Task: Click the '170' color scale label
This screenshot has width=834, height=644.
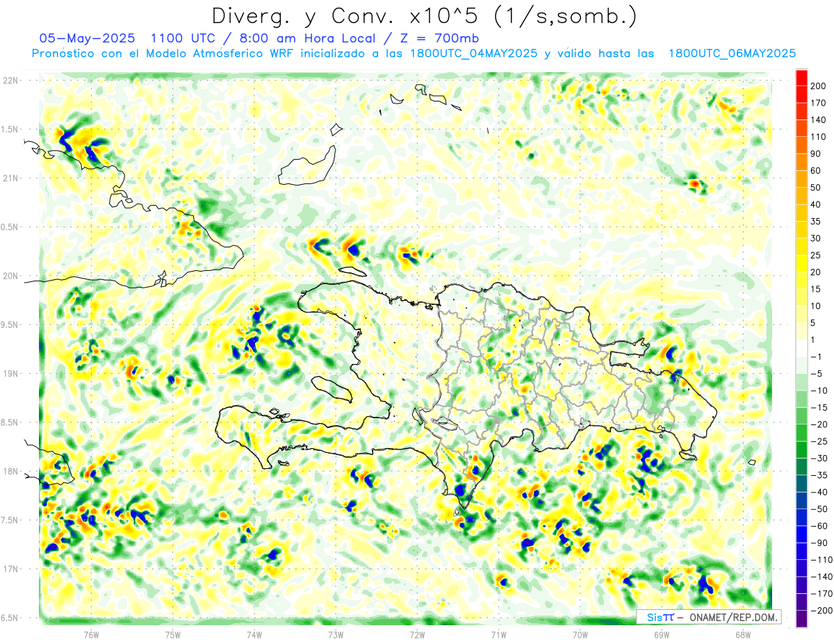Action: [818, 103]
